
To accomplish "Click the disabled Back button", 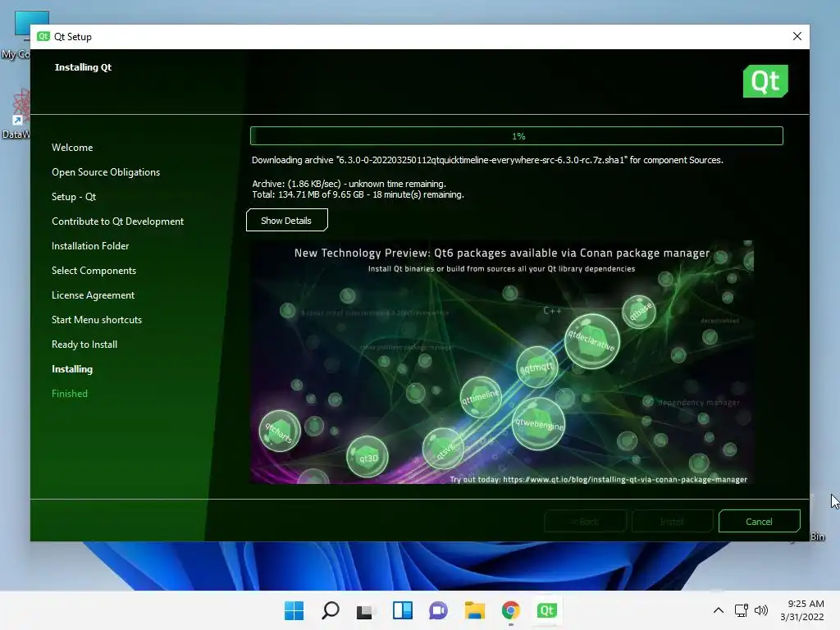I will pyautogui.click(x=586, y=521).
